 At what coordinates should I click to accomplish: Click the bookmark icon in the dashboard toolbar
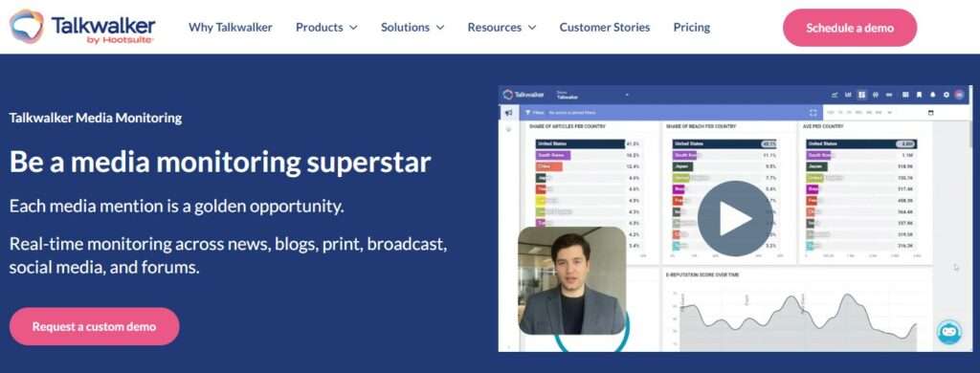coord(919,95)
